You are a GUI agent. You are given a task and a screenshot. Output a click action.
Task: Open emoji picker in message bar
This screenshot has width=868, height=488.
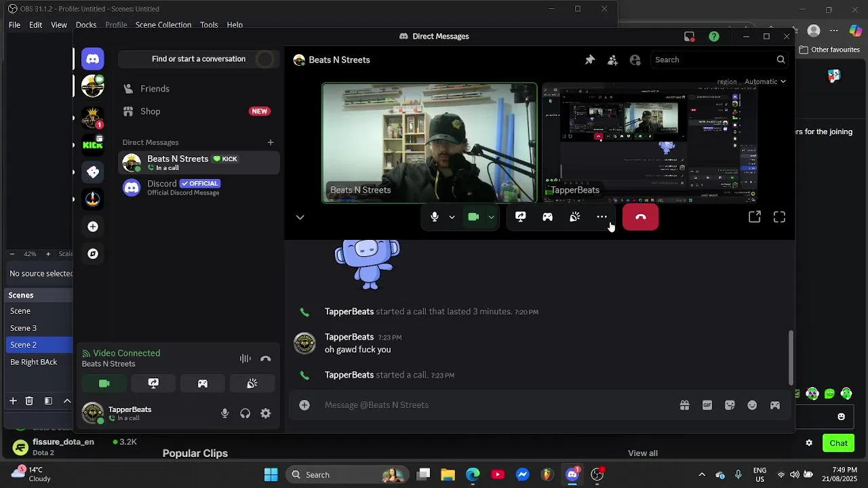752,405
